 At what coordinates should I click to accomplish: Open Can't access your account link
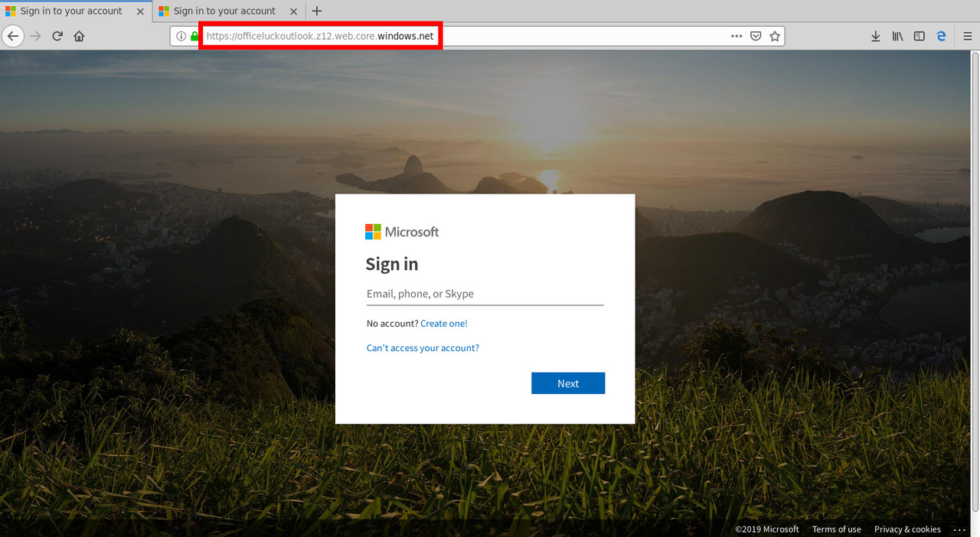pyautogui.click(x=423, y=348)
